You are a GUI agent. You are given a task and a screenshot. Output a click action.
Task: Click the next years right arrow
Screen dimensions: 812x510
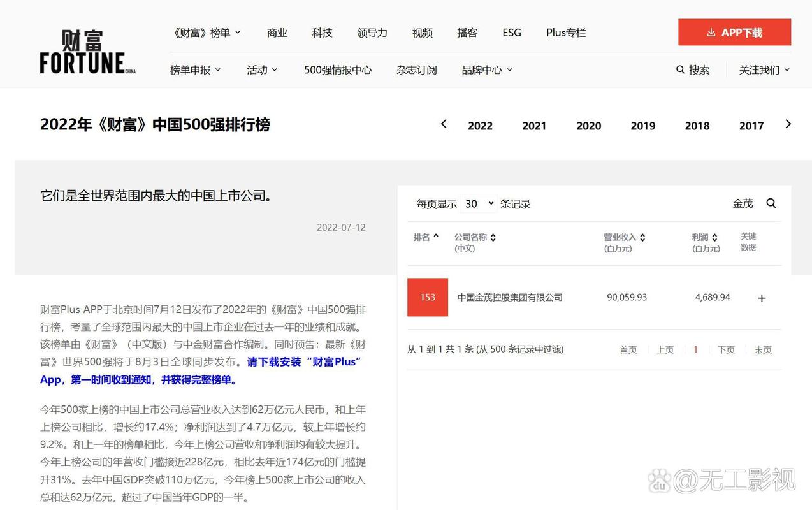[x=788, y=124]
